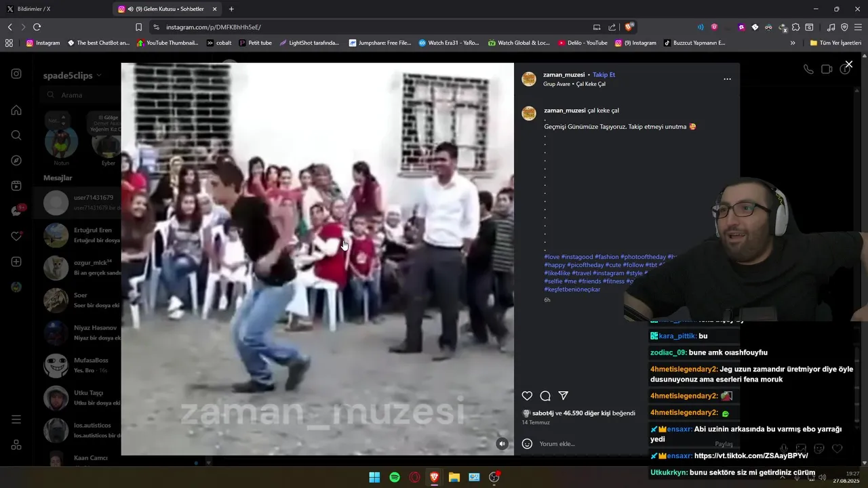
Task: Open OBS Studio from the taskbar
Action: [494, 477]
